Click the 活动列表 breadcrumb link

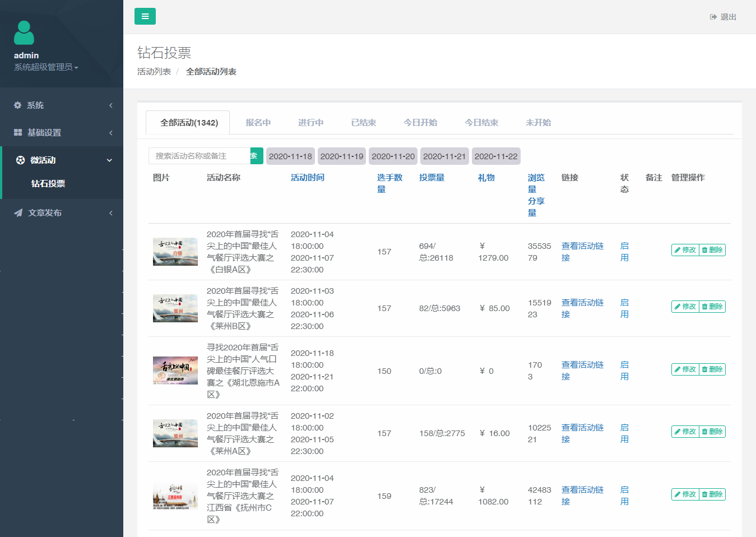pyautogui.click(x=154, y=72)
